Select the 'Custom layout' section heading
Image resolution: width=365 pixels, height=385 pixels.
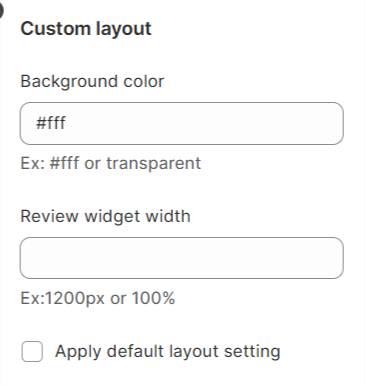86,29
